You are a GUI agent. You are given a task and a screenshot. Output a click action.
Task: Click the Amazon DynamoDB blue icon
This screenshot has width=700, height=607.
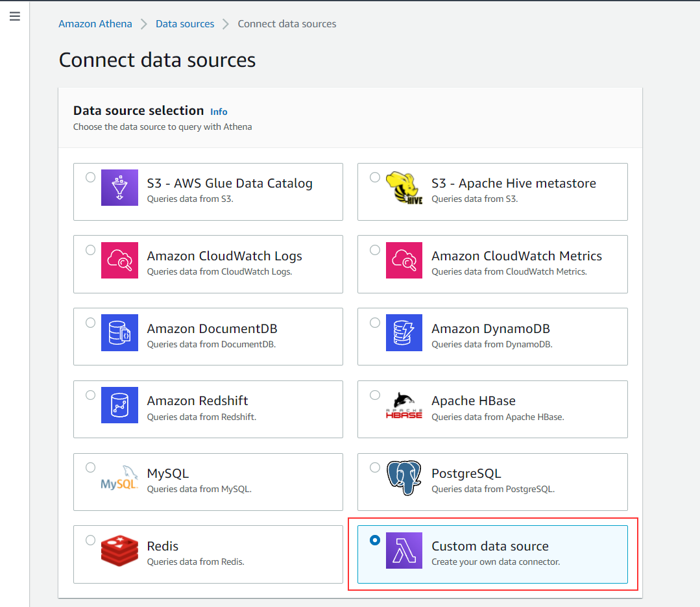coord(404,333)
